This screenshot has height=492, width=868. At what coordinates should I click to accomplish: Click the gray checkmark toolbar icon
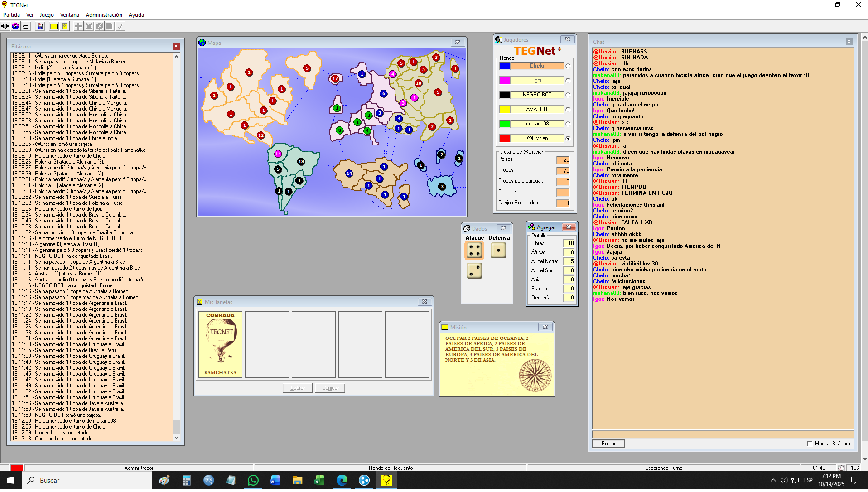[120, 26]
